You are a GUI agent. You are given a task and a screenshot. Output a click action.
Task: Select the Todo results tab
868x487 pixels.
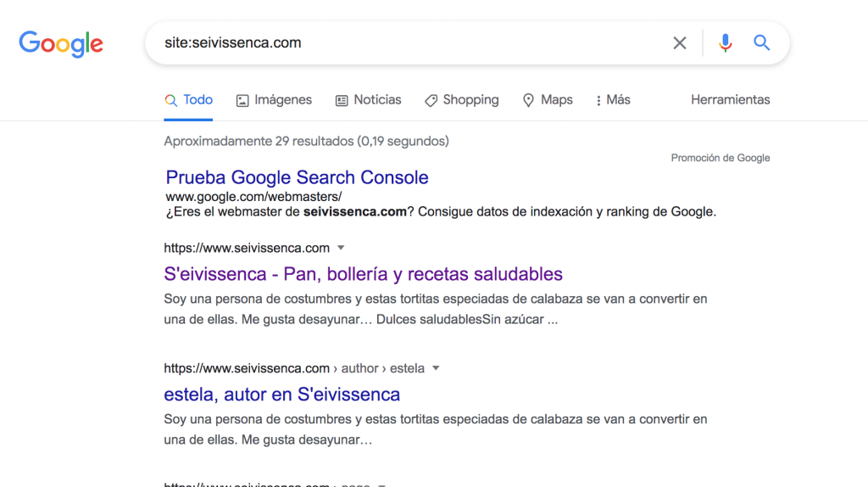(188, 100)
